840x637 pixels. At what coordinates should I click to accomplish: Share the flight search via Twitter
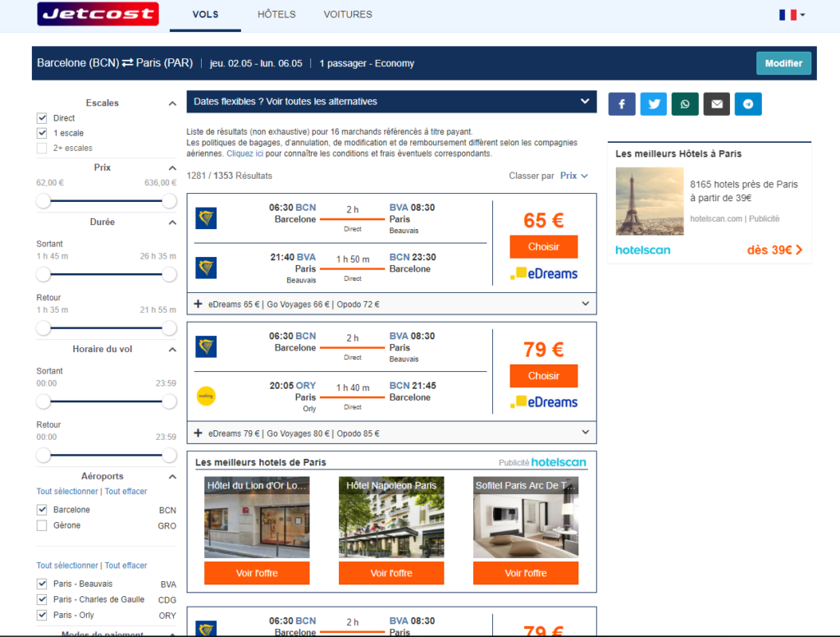(x=653, y=103)
